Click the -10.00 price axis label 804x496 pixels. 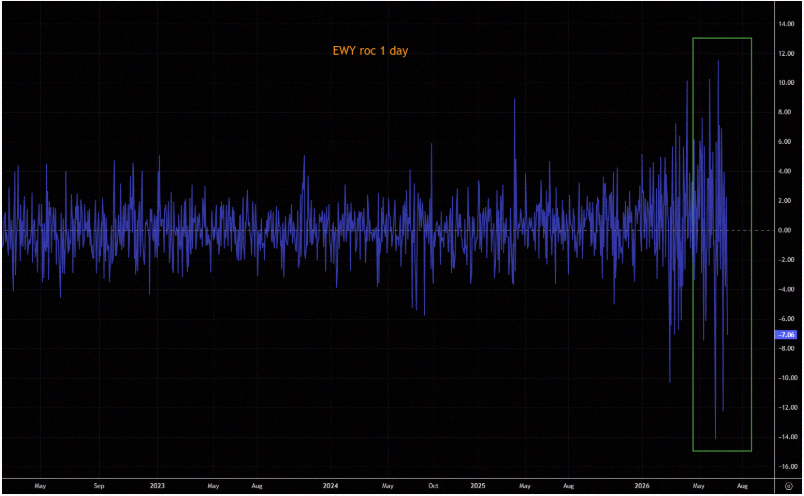tap(787, 378)
